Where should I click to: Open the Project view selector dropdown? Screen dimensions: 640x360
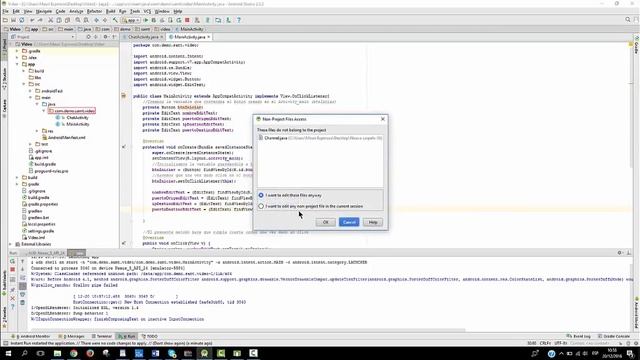(44, 37)
